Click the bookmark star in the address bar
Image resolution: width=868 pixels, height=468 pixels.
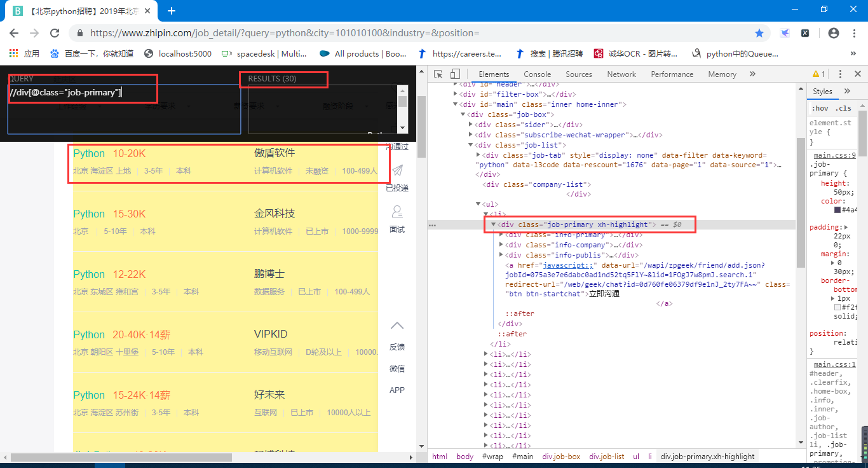point(760,32)
